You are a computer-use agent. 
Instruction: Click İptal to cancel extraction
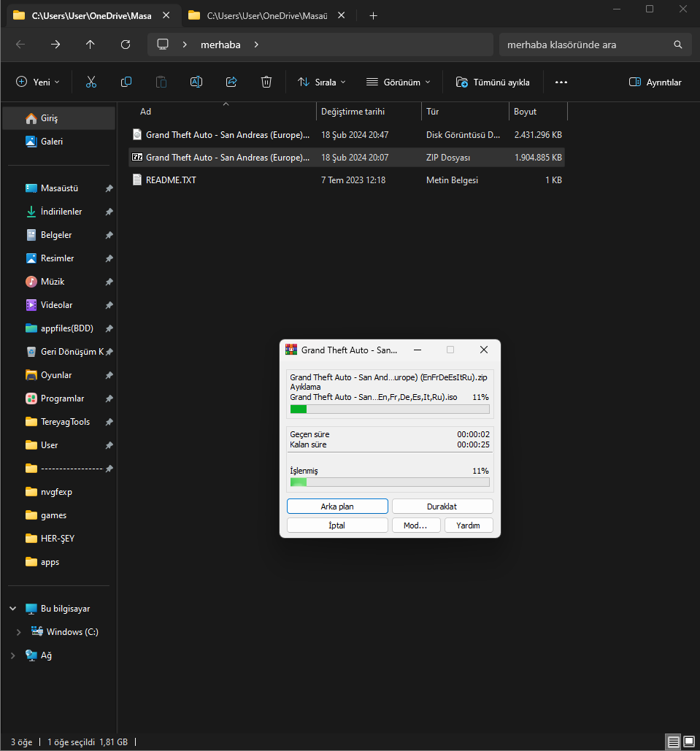point(337,525)
